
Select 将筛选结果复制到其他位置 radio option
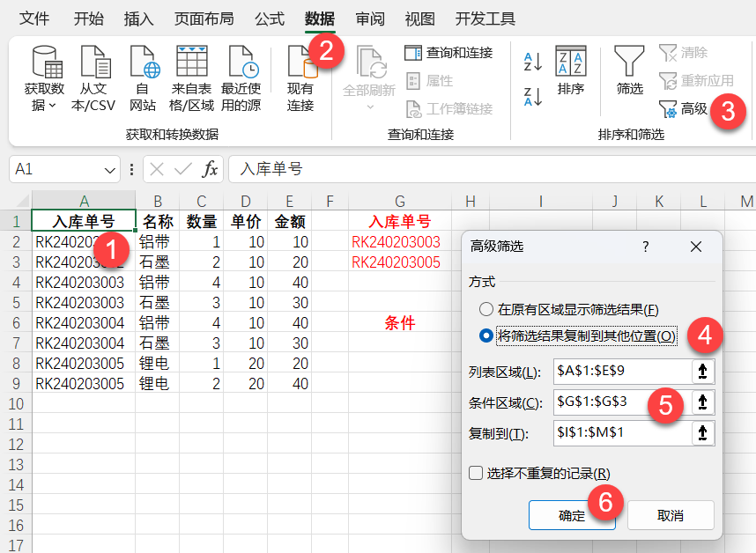486,335
